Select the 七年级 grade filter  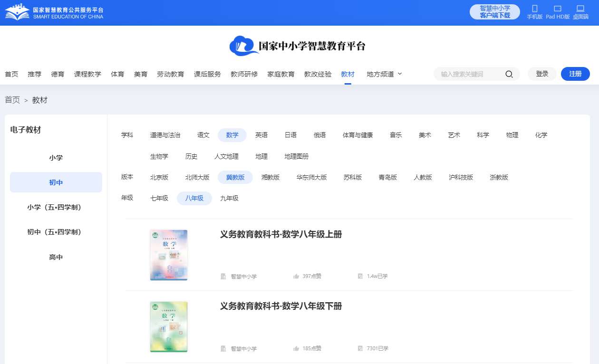(159, 198)
